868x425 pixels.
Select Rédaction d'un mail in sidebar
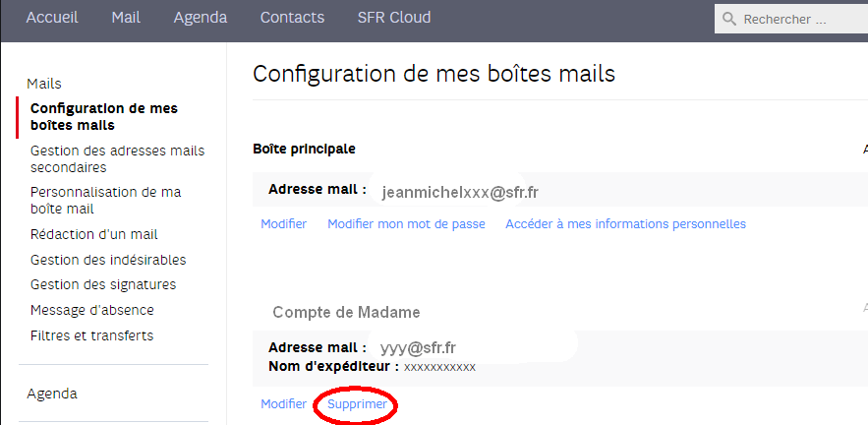(94, 234)
